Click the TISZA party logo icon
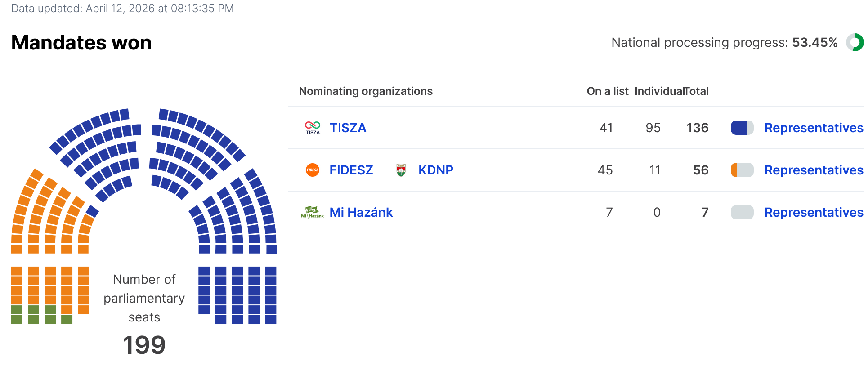 coord(313,128)
